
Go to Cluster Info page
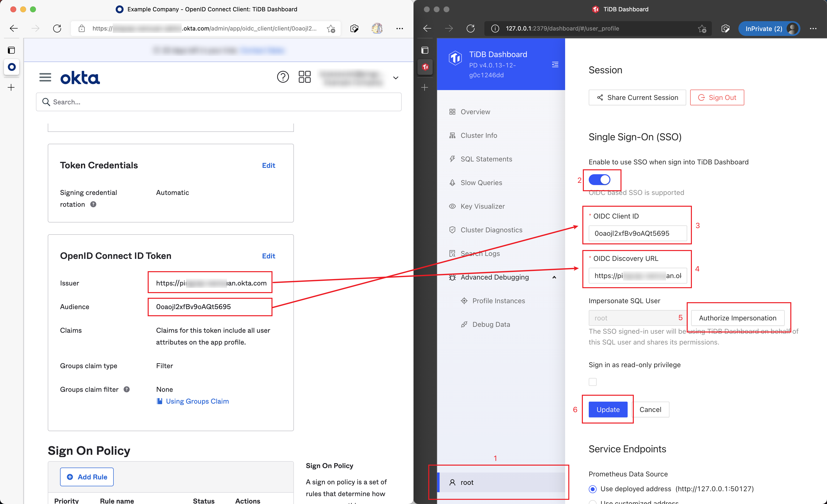tap(479, 135)
